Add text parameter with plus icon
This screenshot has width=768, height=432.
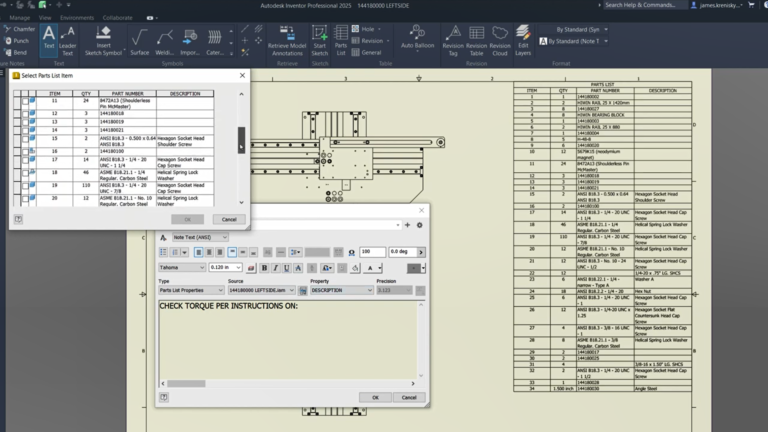(x=408, y=225)
